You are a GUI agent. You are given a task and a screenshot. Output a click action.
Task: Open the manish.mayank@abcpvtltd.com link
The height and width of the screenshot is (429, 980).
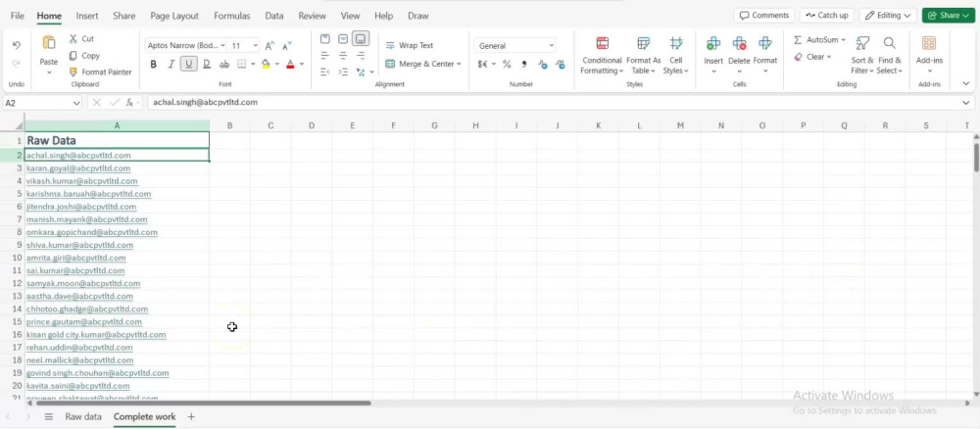point(87,219)
